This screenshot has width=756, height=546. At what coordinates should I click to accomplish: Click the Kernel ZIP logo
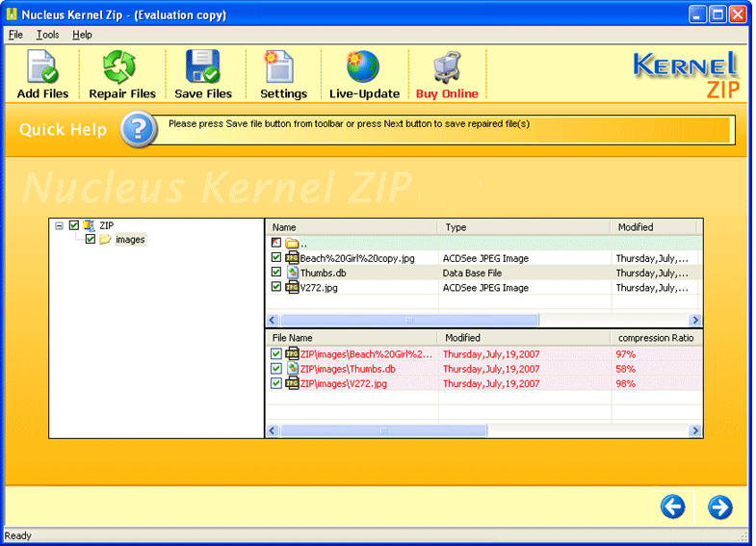coord(686,75)
